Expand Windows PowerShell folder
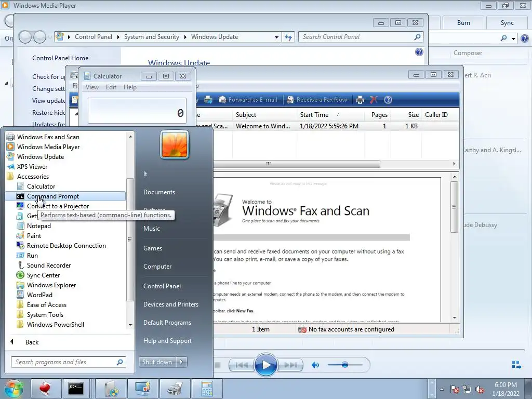 (55, 324)
